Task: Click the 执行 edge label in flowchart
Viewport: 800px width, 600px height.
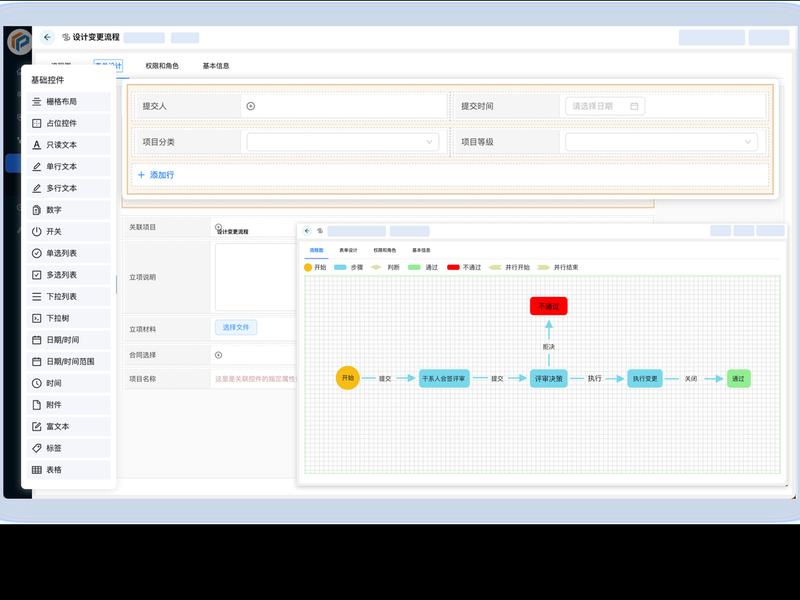Action: pyautogui.click(x=594, y=379)
